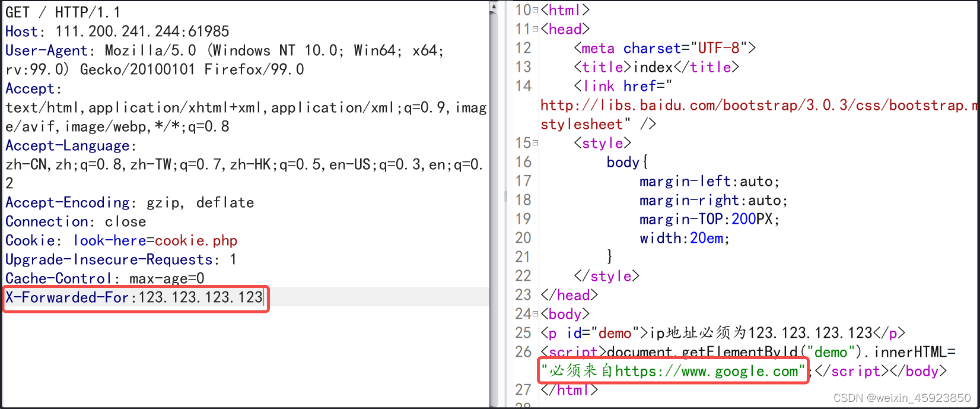Click the Cache-Control: max-age=0 line
The width and height of the screenshot is (980, 409).
[104, 278]
